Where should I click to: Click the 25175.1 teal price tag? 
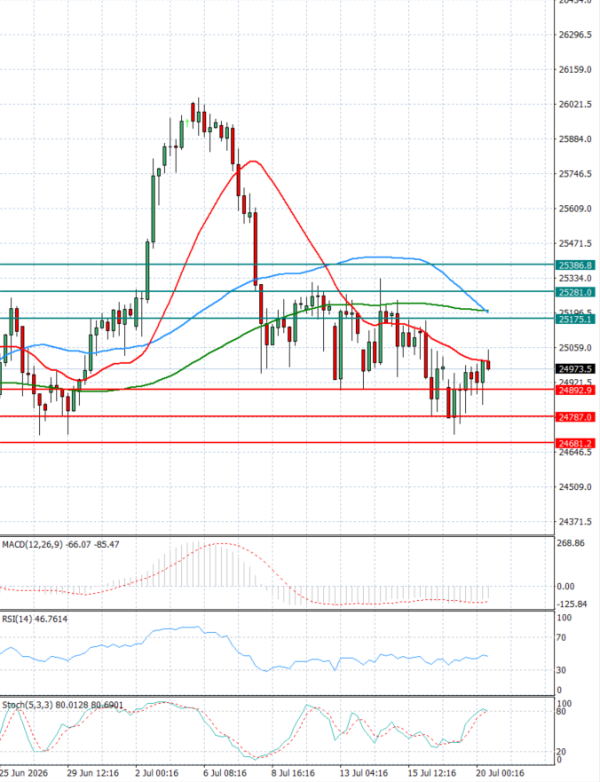(x=575, y=319)
